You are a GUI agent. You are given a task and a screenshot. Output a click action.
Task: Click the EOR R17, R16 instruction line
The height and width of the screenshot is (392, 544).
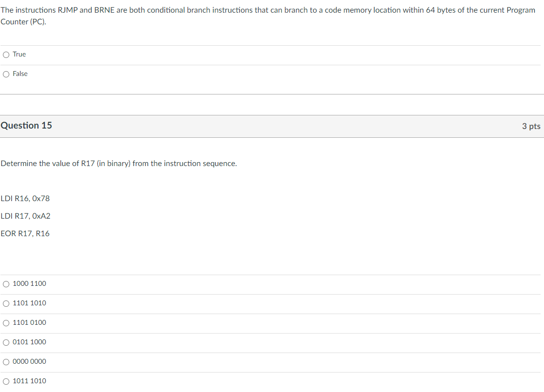click(25, 234)
